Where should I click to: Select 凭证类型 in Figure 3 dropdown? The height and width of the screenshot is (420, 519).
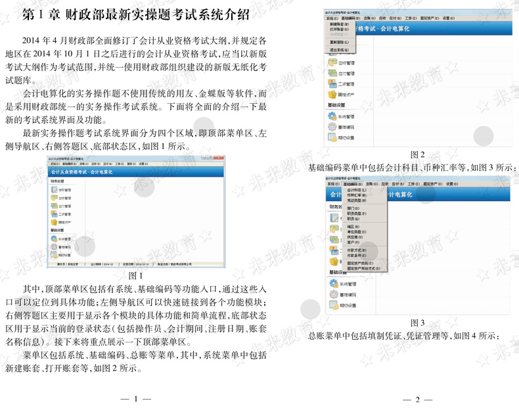[357, 200]
